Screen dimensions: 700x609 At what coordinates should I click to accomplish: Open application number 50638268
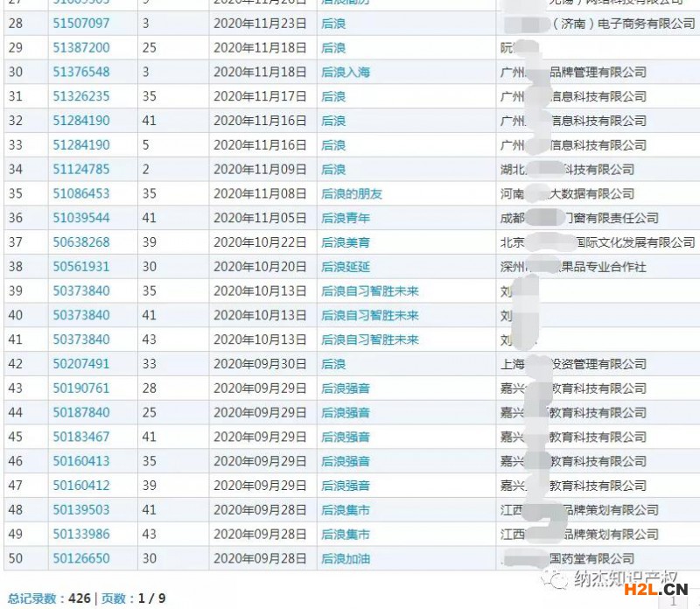point(81,242)
